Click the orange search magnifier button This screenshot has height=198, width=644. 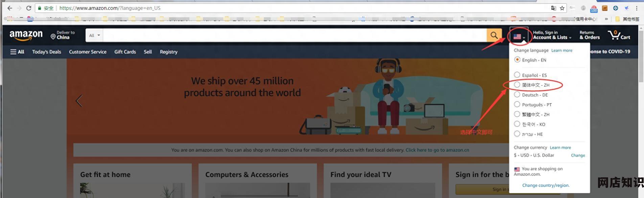point(494,35)
